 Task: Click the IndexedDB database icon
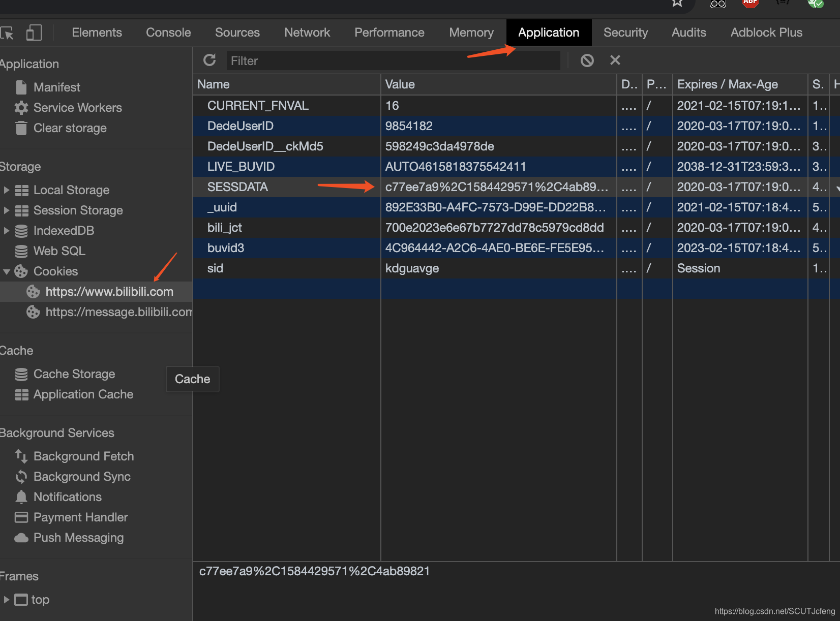pos(21,231)
